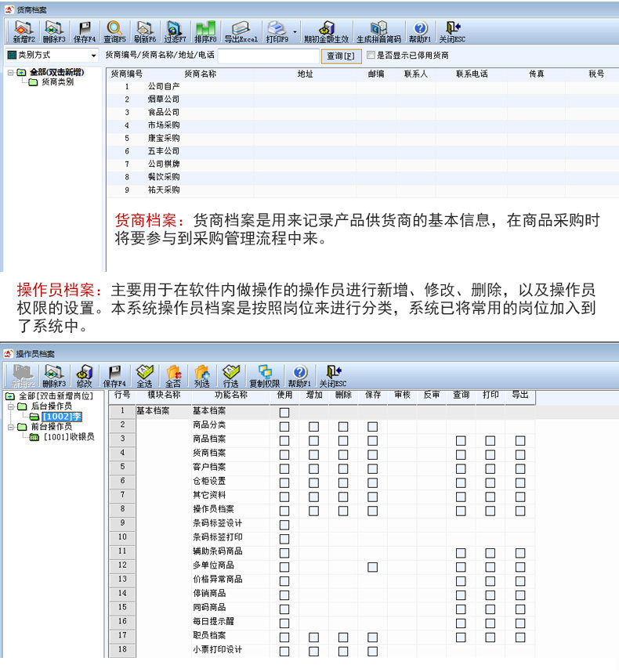Select supplier row 烟草公司

click(362, 99)
